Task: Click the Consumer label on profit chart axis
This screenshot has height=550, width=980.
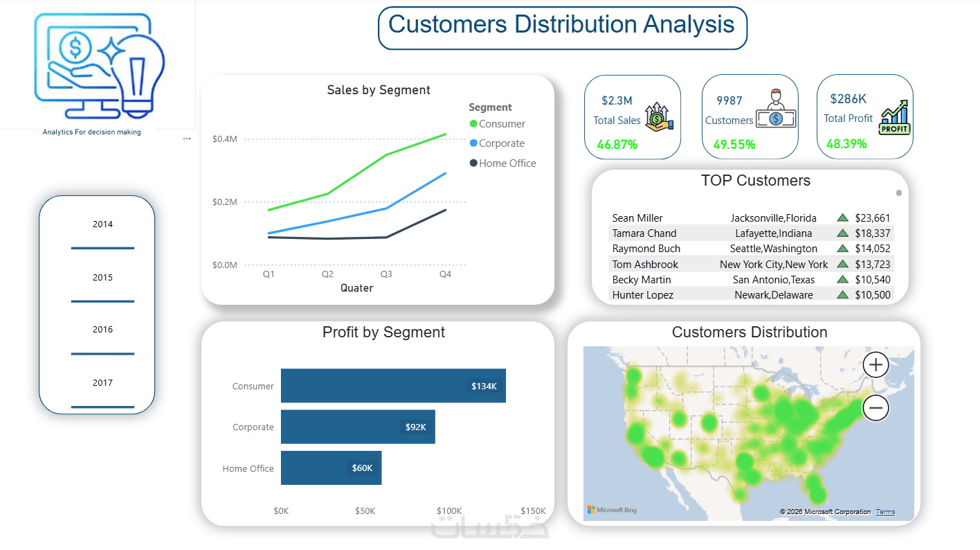Action: pyautogui.click(x=253, y=387)
